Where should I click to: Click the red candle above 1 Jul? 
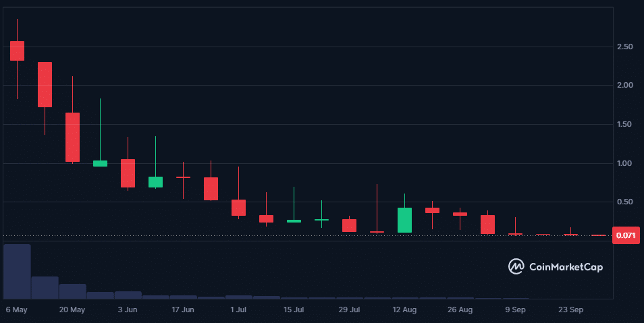[x=238, y=207]
